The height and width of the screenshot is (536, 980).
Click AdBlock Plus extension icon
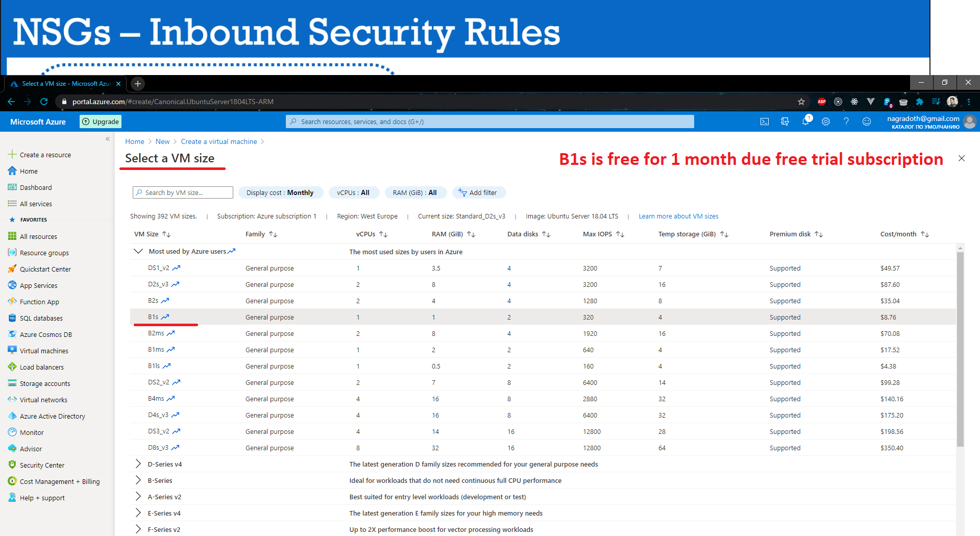[x=822, y=102]
